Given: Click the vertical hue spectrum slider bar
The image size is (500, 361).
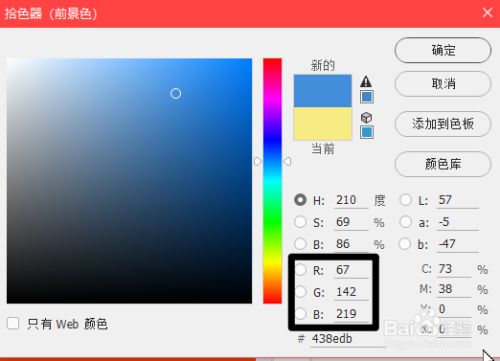Looking at the screenshot, I should [272, 181].
